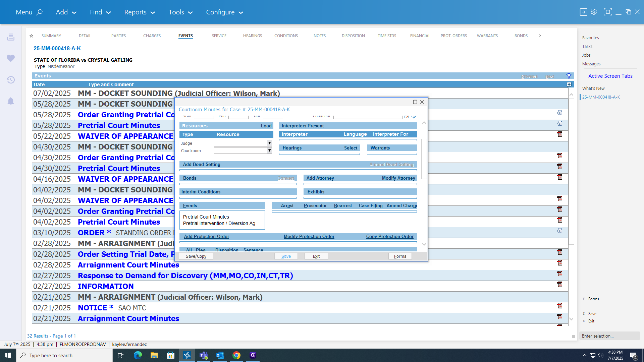The height and width of the screenshot is (362, 644).
Task: Click the filter funnel icon in Events header
Action: coord(569,76)
